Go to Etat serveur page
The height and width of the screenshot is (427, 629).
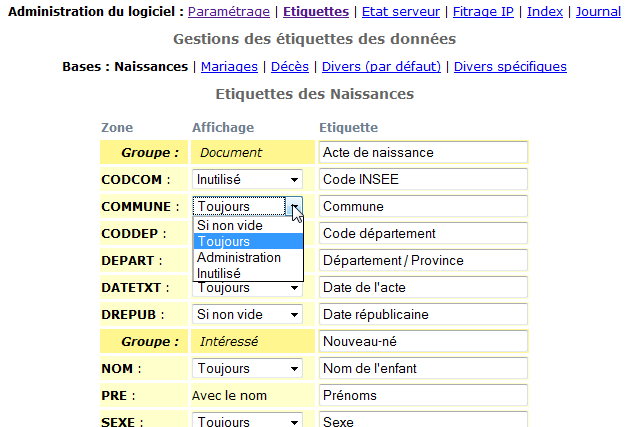click(400, 12)
